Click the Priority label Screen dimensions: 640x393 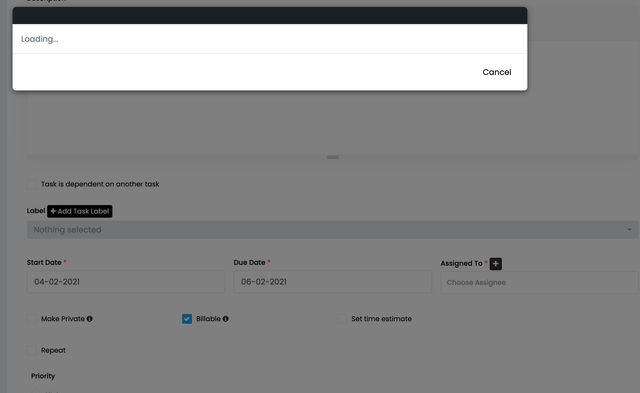pyautogui.click(x=43, y=376)
